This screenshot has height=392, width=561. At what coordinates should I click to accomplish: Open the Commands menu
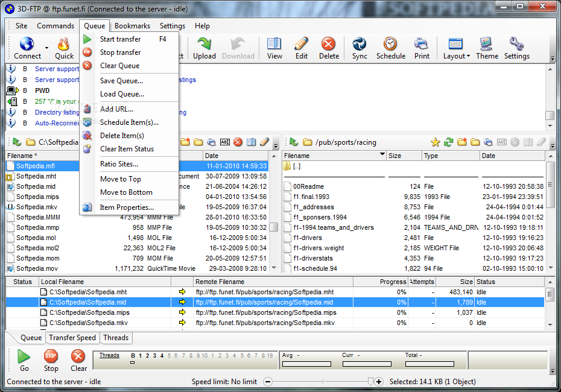coord(55,26)
